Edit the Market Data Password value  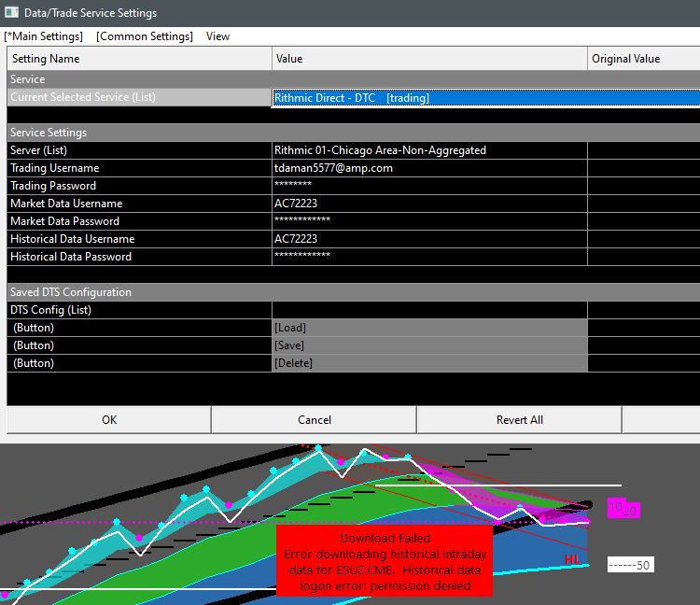(429, 221)
